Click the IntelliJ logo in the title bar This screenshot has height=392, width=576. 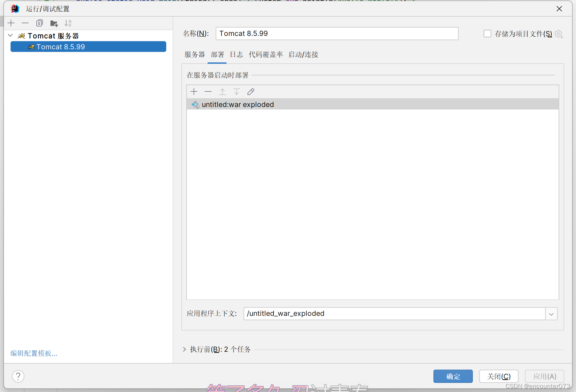pyautogui.click(x=15, y=8)
